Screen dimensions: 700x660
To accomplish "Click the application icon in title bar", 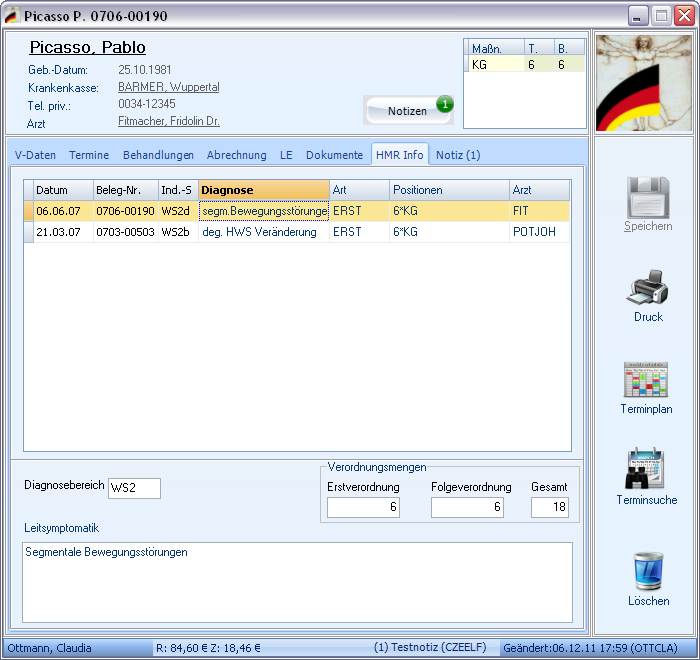I will [x=11, y=16].
